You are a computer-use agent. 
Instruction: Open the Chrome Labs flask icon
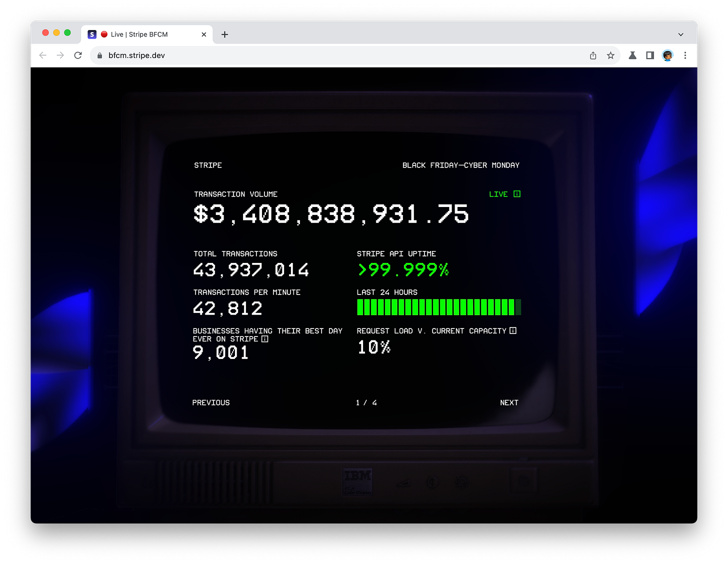[632, 55]
